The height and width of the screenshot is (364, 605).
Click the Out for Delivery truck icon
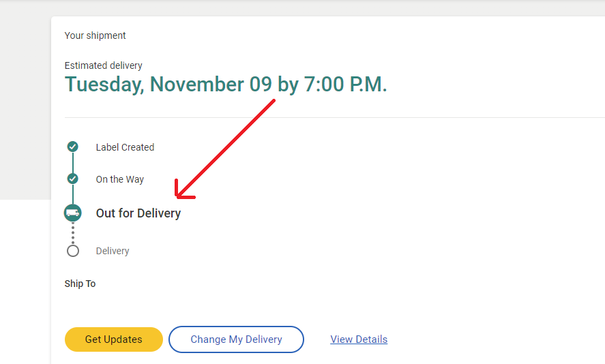[72, 213]
